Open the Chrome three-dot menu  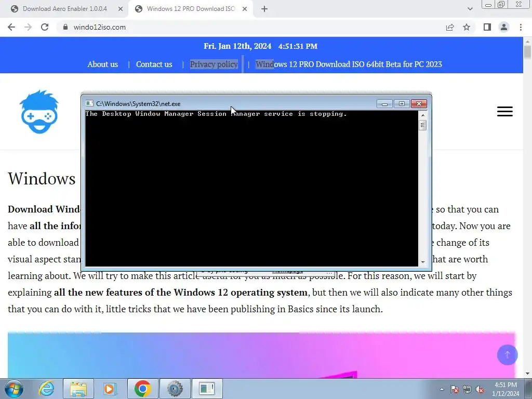[x=521, y=27]
